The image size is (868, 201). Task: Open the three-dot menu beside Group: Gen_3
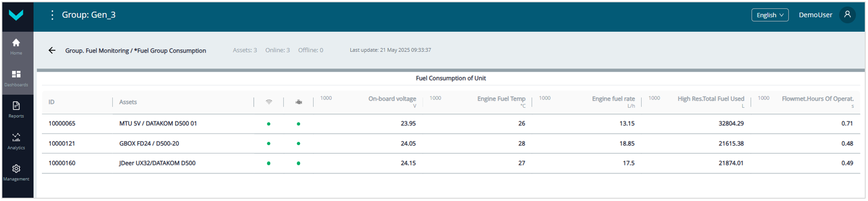52,15
